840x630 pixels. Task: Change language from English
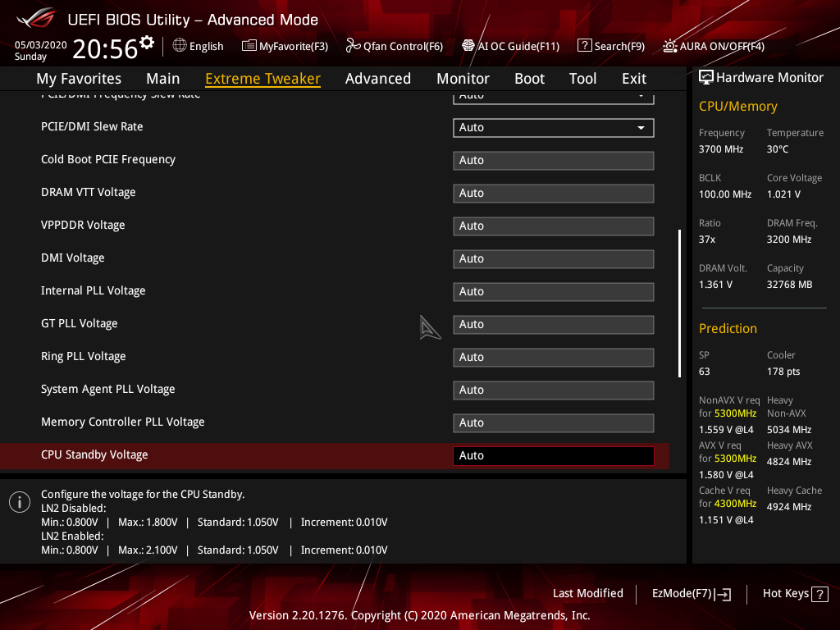pos(206,47)
